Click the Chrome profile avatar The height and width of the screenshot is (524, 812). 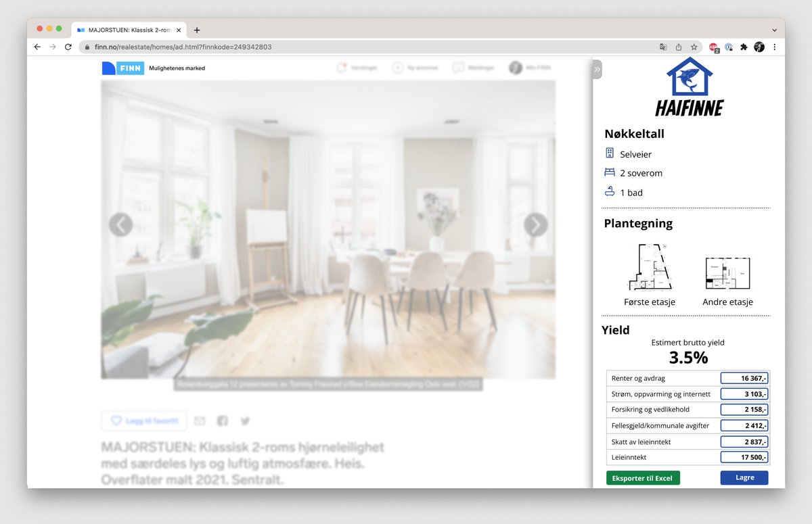[x=759, y=47]
